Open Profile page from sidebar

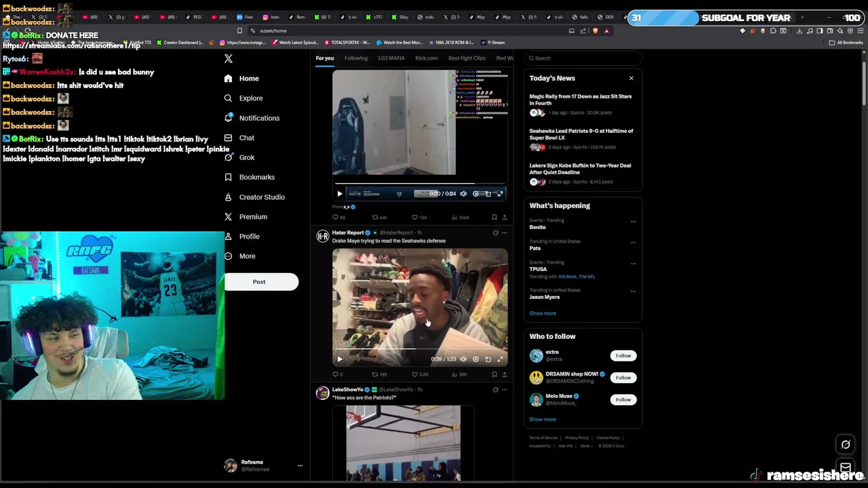point(242,237)
